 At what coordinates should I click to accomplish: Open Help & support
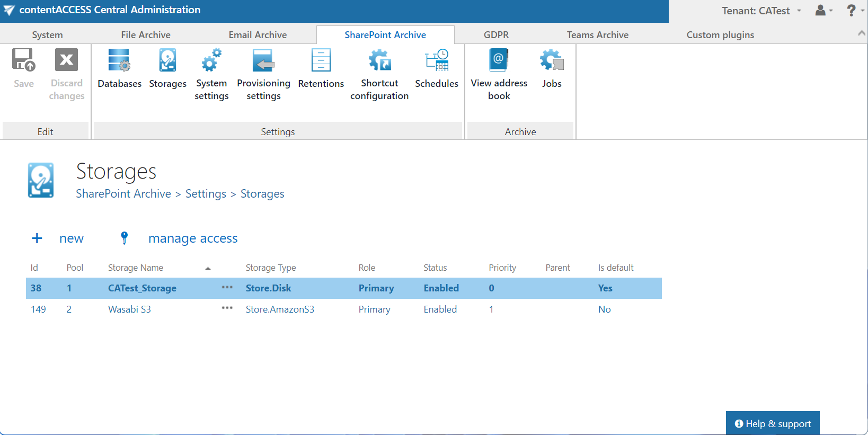coord(773,423)
